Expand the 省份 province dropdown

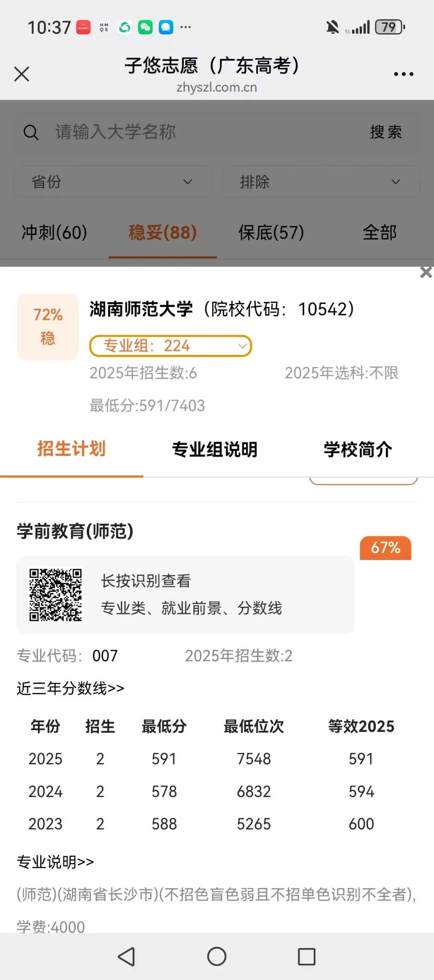[x=113, y=182]
